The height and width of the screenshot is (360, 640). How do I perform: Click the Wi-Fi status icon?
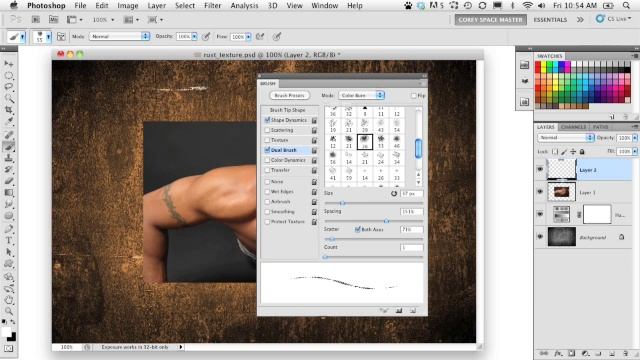click(528, 6)
